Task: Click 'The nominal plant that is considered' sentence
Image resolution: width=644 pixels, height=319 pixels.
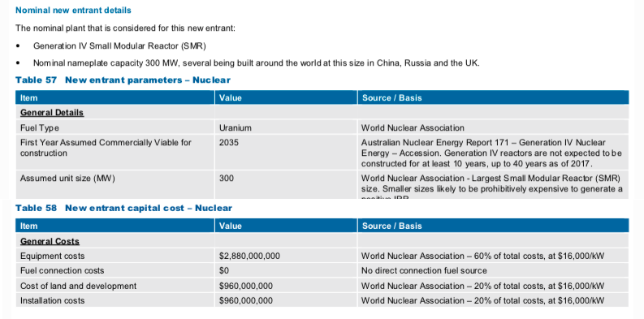Action: pos(125,28)
